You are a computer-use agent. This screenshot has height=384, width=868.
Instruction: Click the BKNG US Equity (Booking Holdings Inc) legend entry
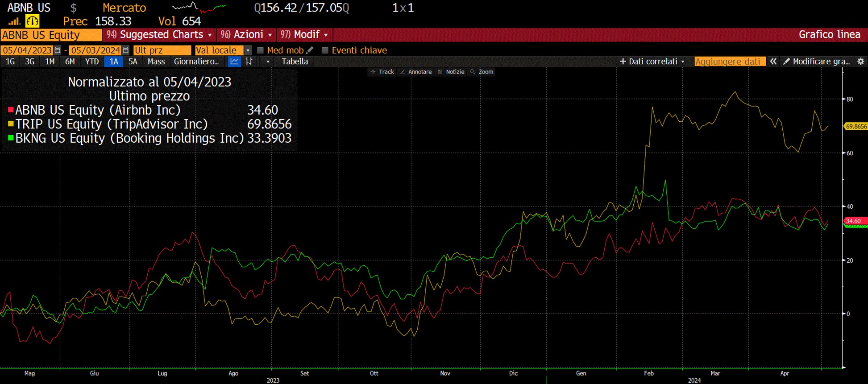[x=130, y=138]
